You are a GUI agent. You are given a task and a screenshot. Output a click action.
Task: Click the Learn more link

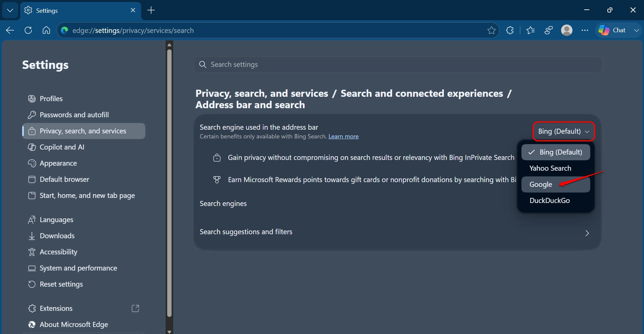343,136
